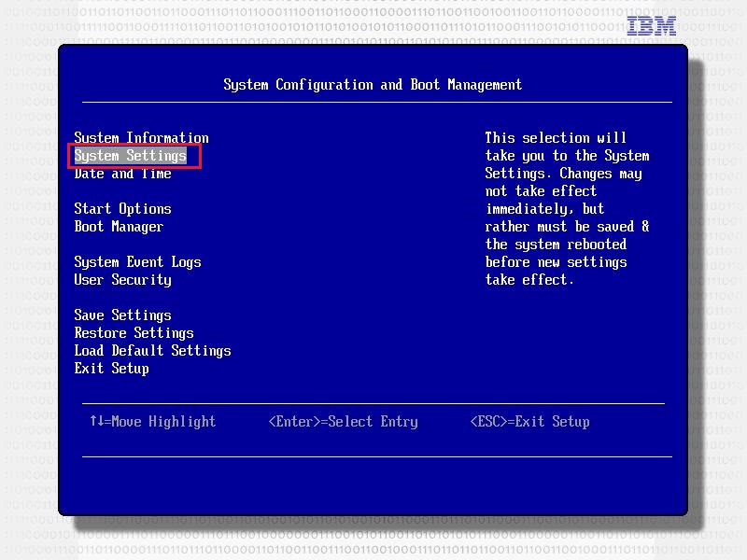Viewport: 747px width, 560px height.
Task: Select the highlighted System Settings entry
Action: point(131,156)
